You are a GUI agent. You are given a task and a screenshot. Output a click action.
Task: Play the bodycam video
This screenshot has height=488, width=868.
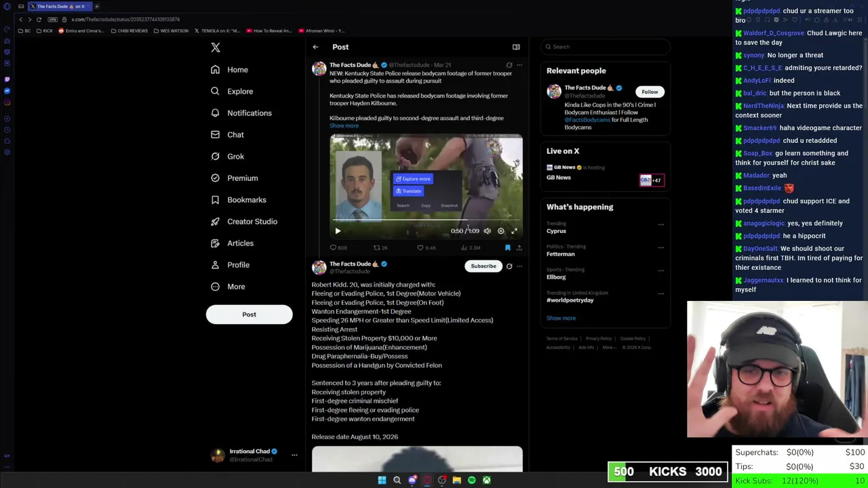[338, 231]
